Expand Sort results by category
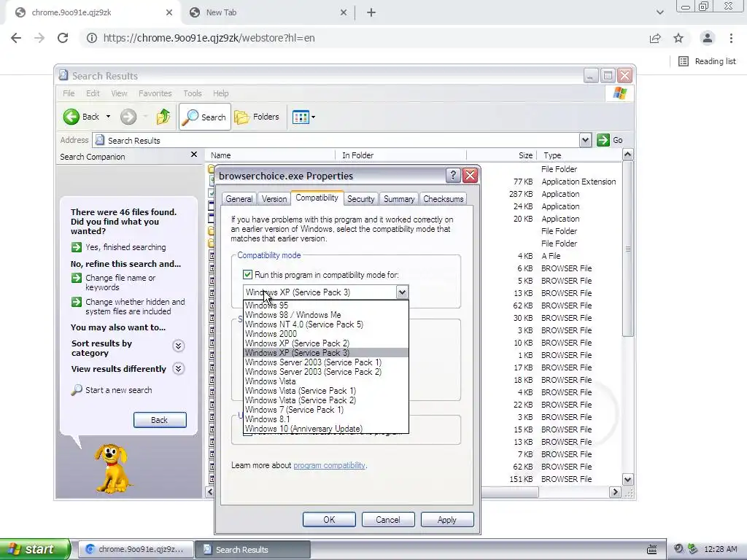 pos(178,346)
